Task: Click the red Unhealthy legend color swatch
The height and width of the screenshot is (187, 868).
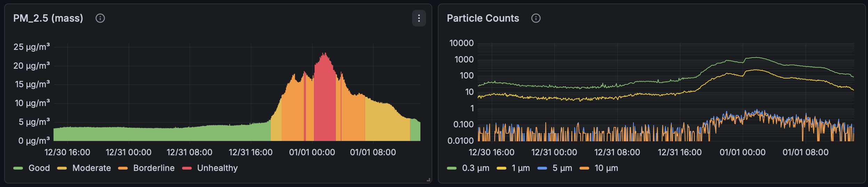Action: pos(187,168)
